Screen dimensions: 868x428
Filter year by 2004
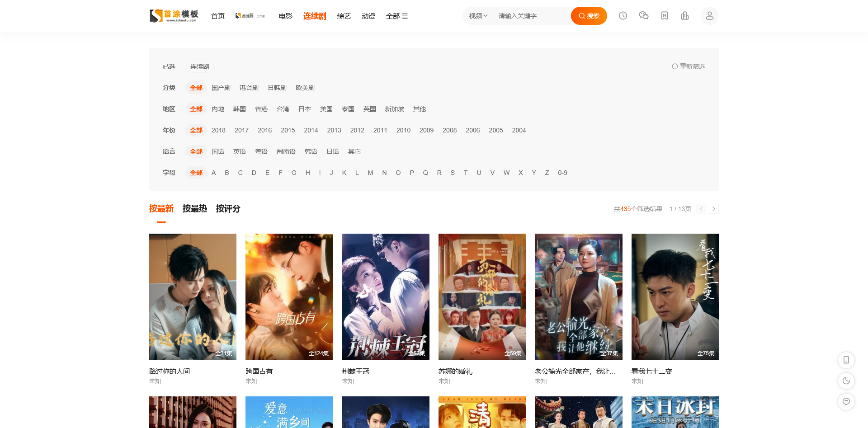[x=519, y=130]
